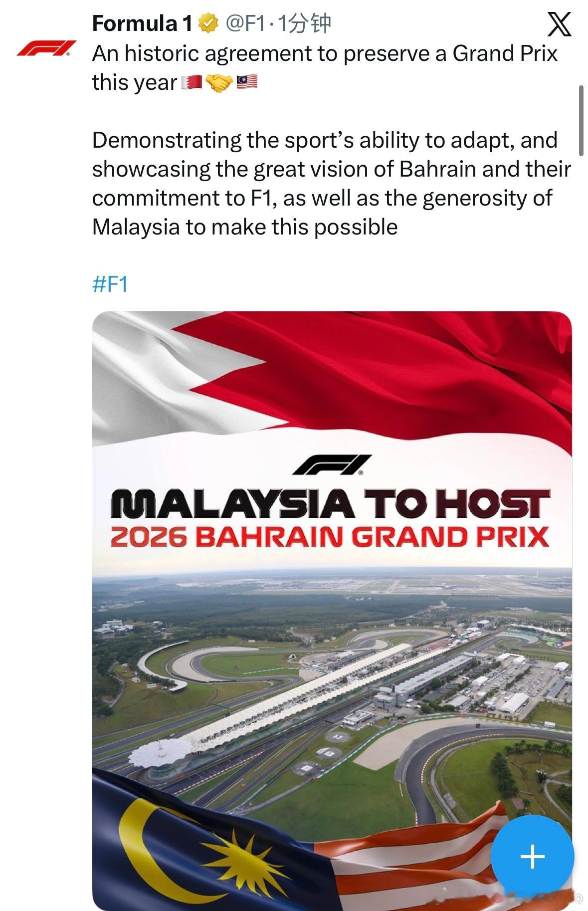Image resolution: width=588 pixels, height=911 pixels.
Task: Tap the X logo
Action: [560, 24]
